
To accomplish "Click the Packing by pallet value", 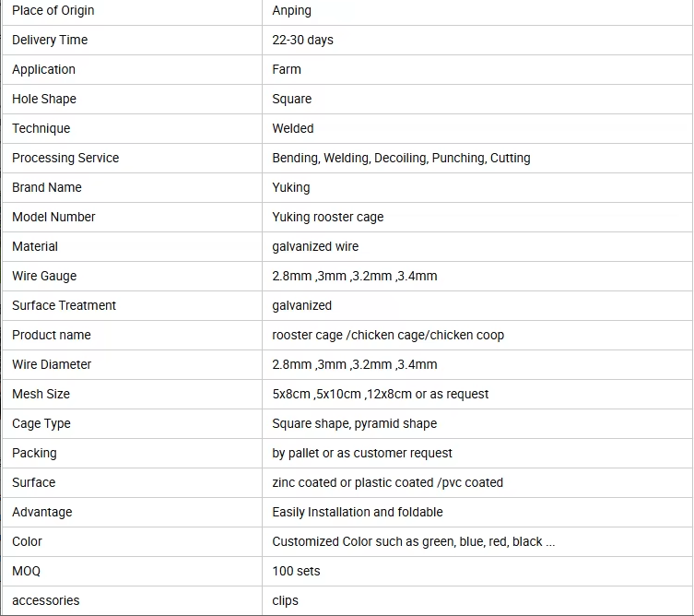I will point(362,453).
